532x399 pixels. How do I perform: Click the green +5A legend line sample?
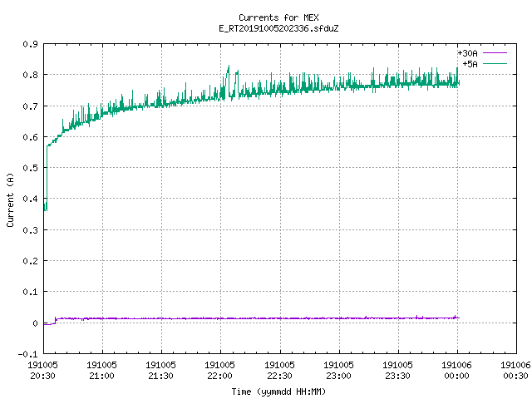click(495, 63)
